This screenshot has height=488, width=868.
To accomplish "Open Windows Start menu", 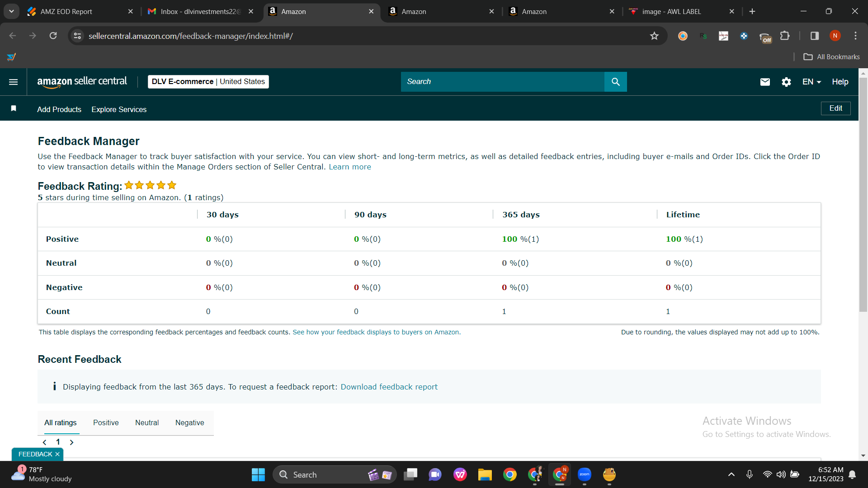I will coord(258,474).
